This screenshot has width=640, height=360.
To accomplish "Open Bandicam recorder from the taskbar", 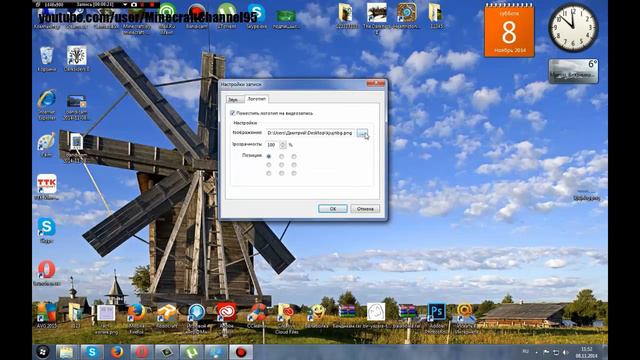I will pyautogui.click(x=241, y=352).
